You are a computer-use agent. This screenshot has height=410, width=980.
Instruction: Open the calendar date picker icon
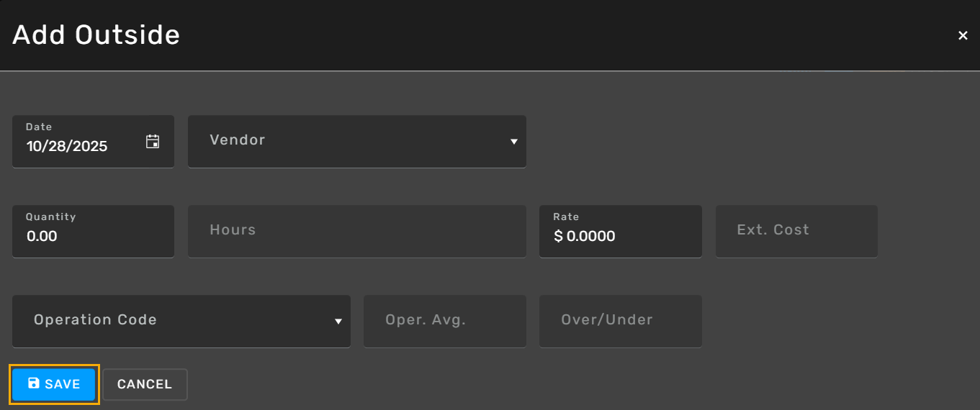(153, 142)
